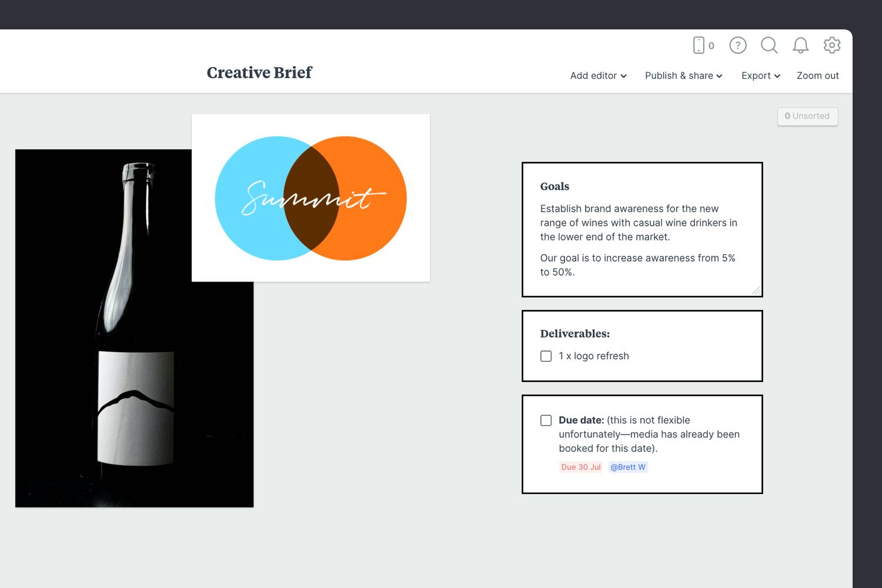
Task: Click the search magnifier icon
Action: [769, 45]
